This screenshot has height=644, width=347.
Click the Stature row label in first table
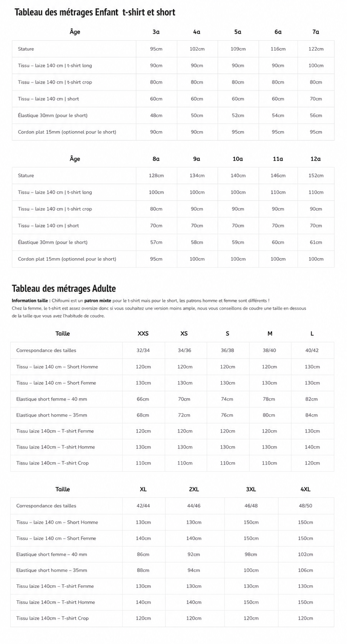[x=26, y=49]
